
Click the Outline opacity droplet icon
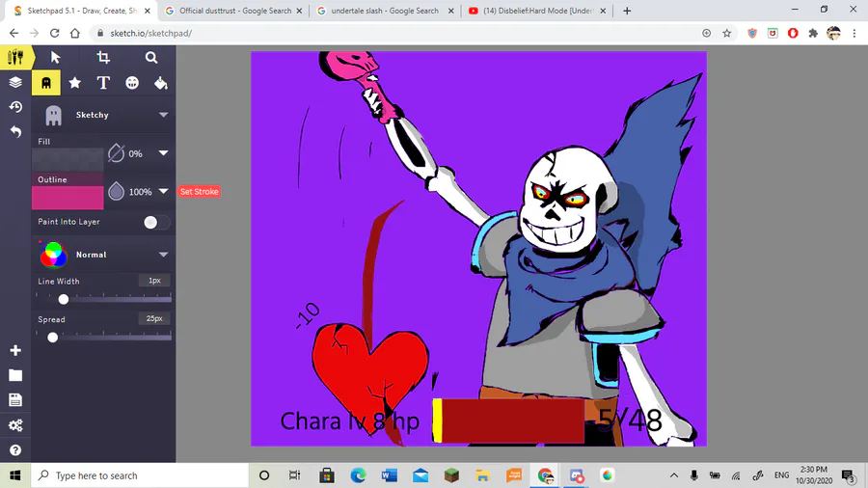[117, 191]
